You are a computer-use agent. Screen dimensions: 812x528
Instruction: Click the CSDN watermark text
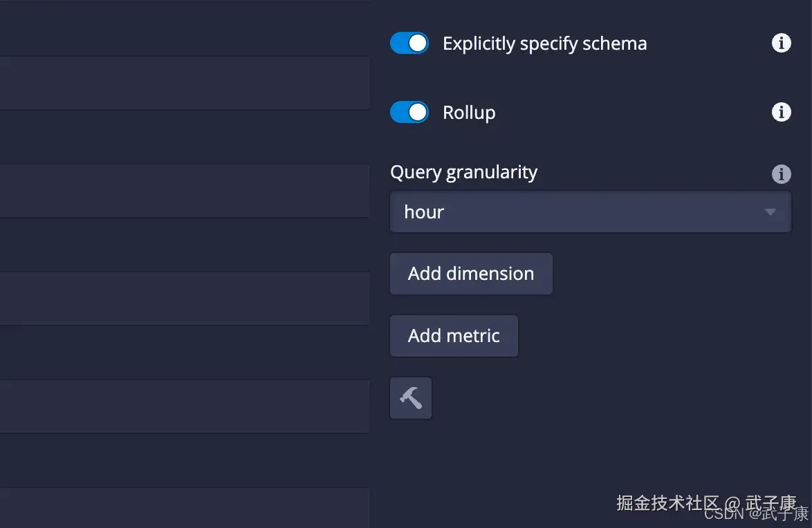[x=756, y=513]
